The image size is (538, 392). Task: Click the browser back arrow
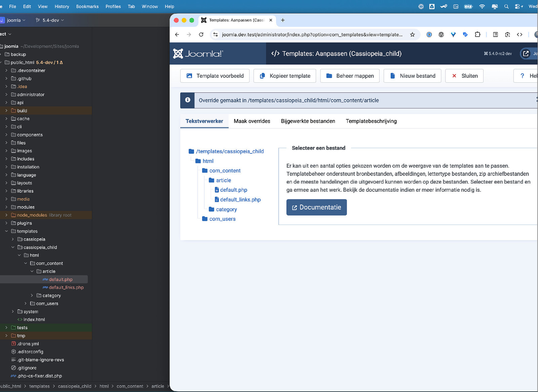(x=177, y=35)
